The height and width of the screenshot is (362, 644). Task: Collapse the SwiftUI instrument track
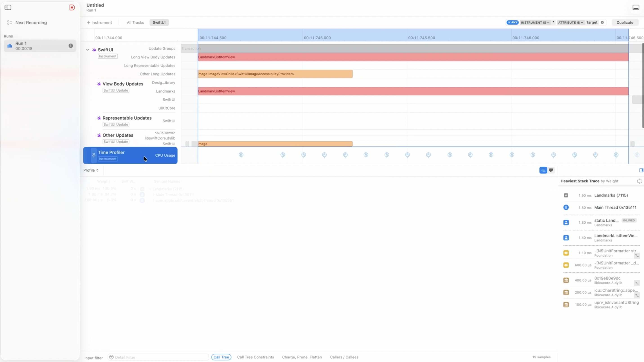pos(87,50)
